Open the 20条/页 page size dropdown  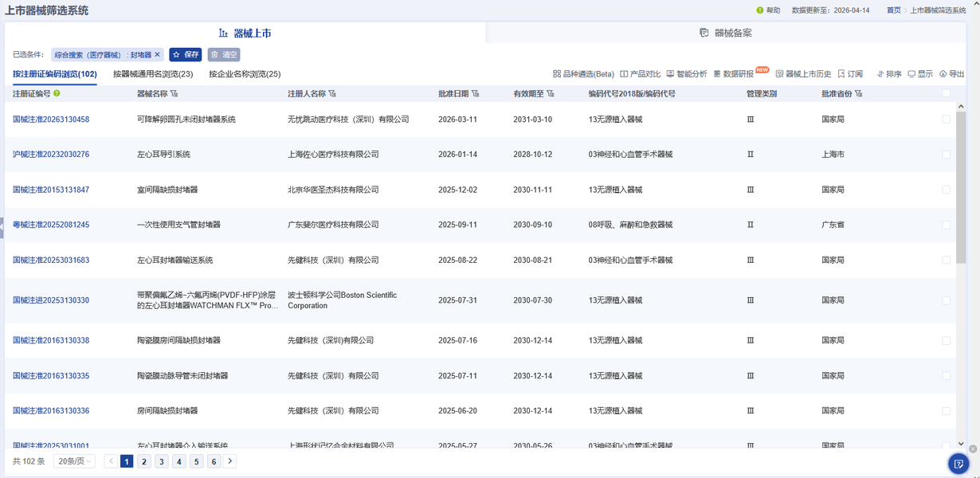[74, 461]
